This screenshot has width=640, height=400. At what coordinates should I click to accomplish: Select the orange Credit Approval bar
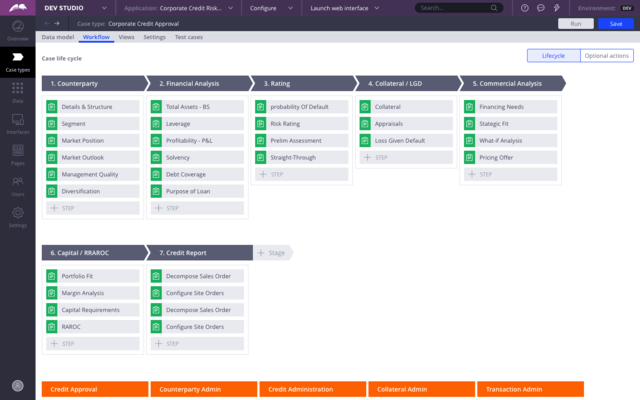[x=94, y=389]
